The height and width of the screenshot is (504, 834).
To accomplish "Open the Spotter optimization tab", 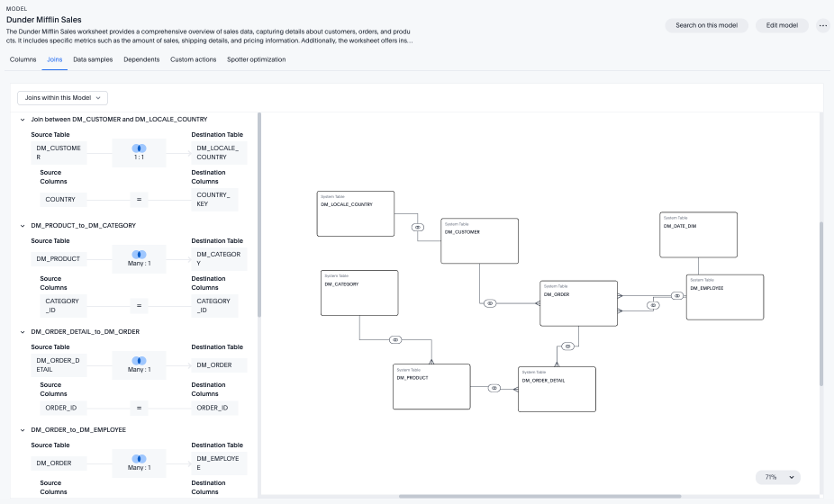I will pos(256,59).
